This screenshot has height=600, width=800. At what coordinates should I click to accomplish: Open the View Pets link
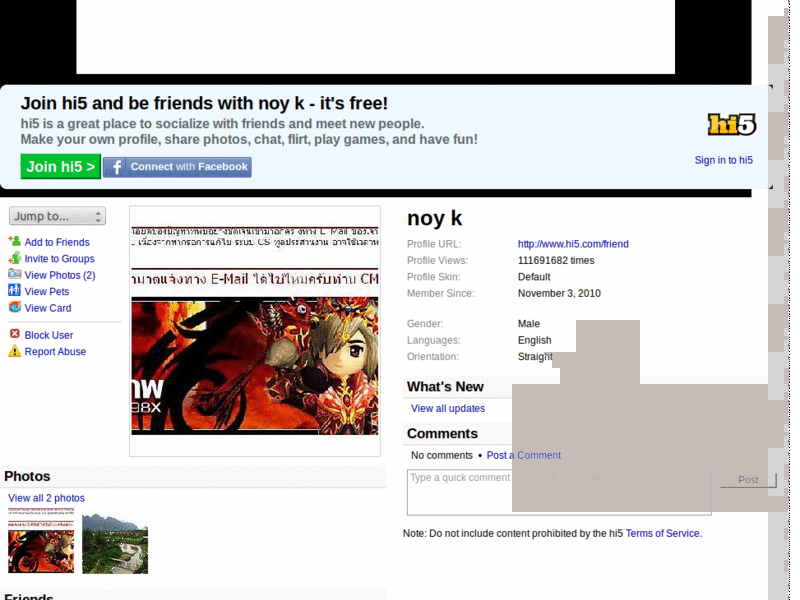(x=47, y=291)
